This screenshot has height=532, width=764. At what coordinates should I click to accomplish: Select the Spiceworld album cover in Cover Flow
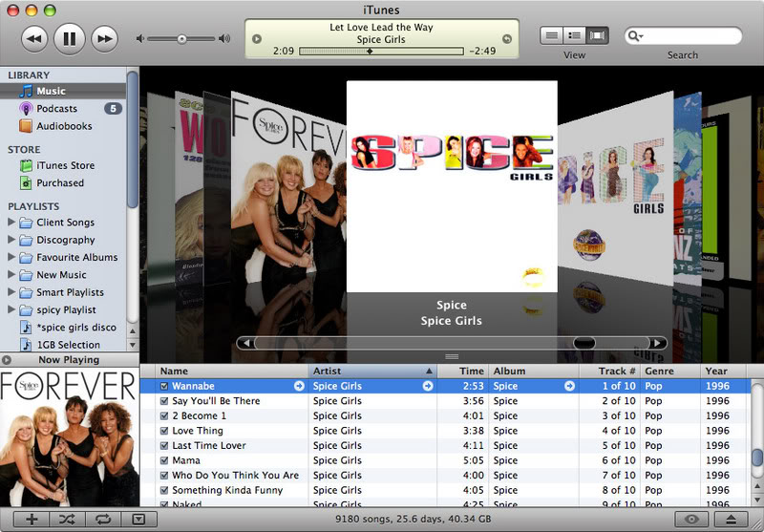pyautogui.click(x=615, y=187)
